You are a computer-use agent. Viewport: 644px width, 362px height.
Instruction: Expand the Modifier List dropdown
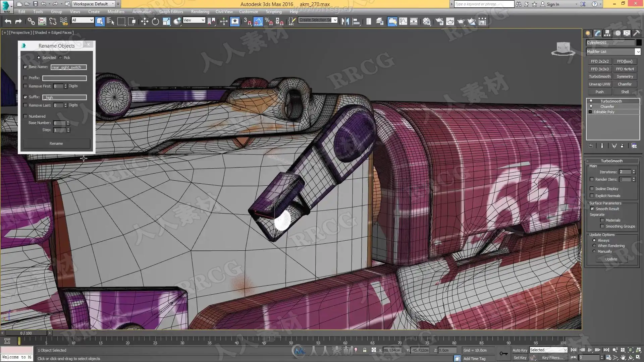(638, 52)
